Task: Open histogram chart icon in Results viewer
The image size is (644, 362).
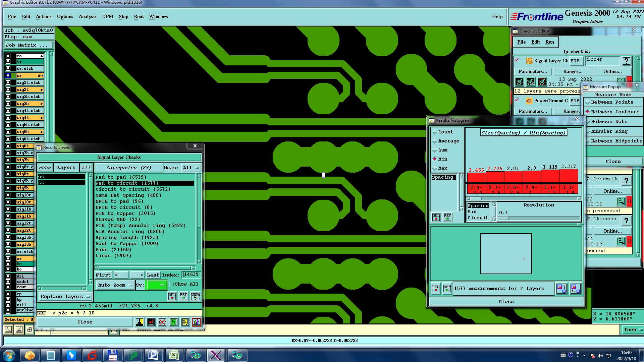Action: point(197,322)
